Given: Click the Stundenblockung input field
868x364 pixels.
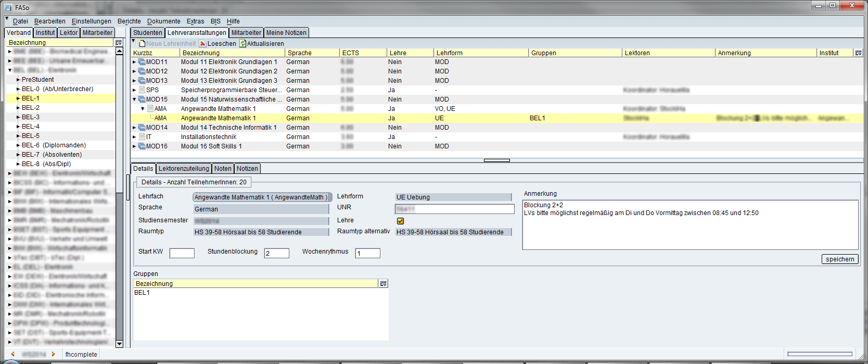Looking at the screenshot, I should tap(276, 254).
